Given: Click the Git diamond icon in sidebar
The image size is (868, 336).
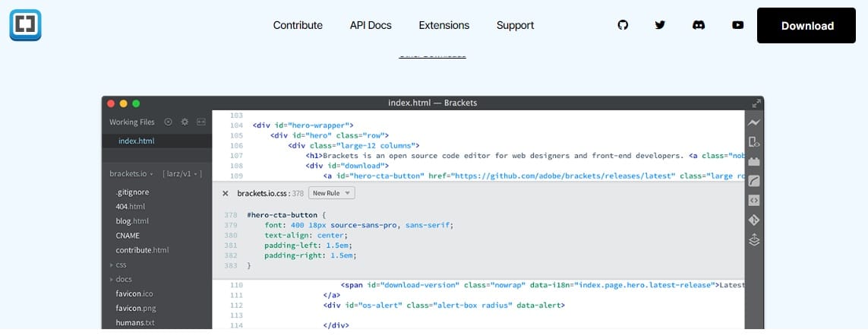Looking at the screenshot, I should click(753, 220).
